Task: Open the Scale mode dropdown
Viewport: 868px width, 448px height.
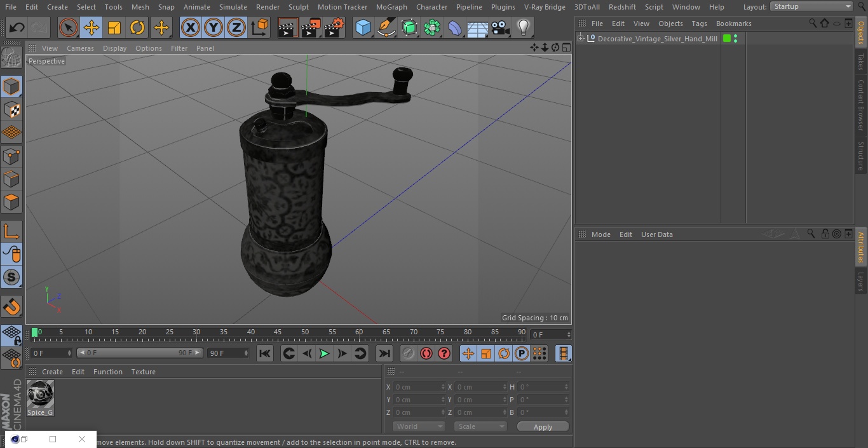Action: coord(480,426)
